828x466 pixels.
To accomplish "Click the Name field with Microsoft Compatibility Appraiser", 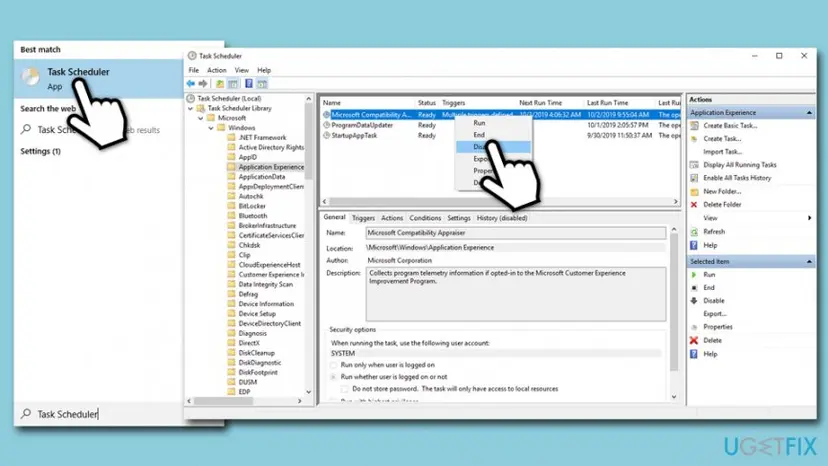I will 515,232.
